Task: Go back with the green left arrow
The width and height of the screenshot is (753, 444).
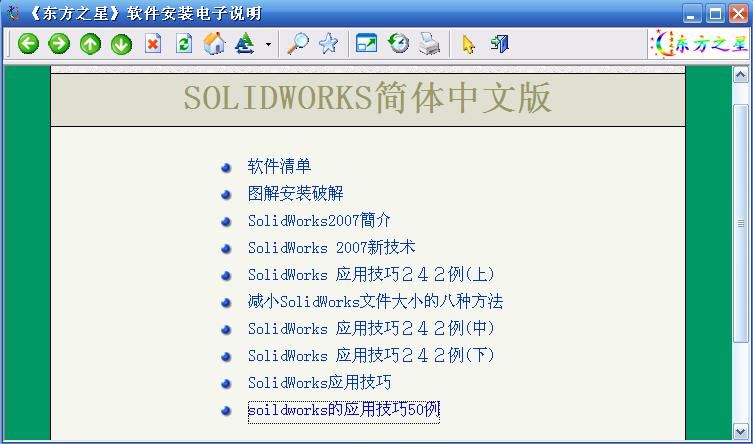Action: click(x=28, y=44)
